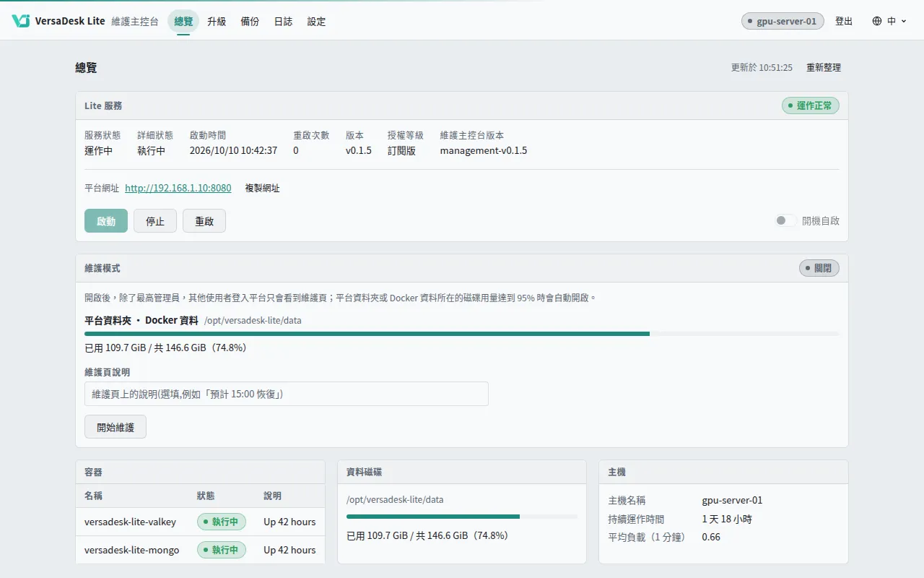Go to the 日誌 tab
924x578 pixels.
(x=283, y=21)
